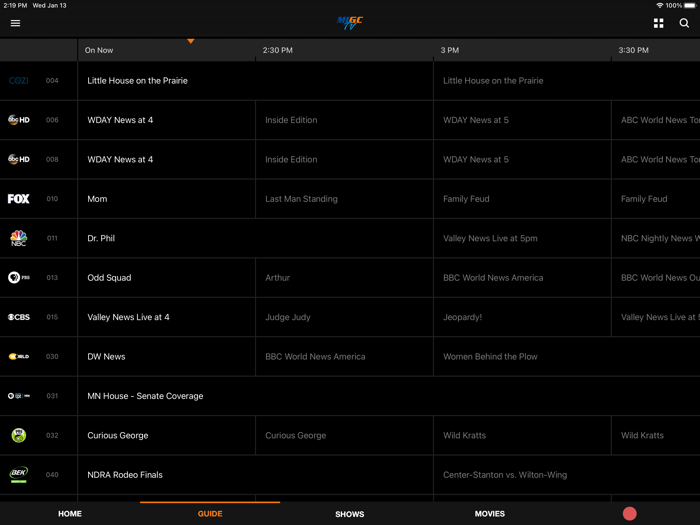Open the Arthur listing
700x525 pixels.
pyautogui.click(x=344, y=277)
